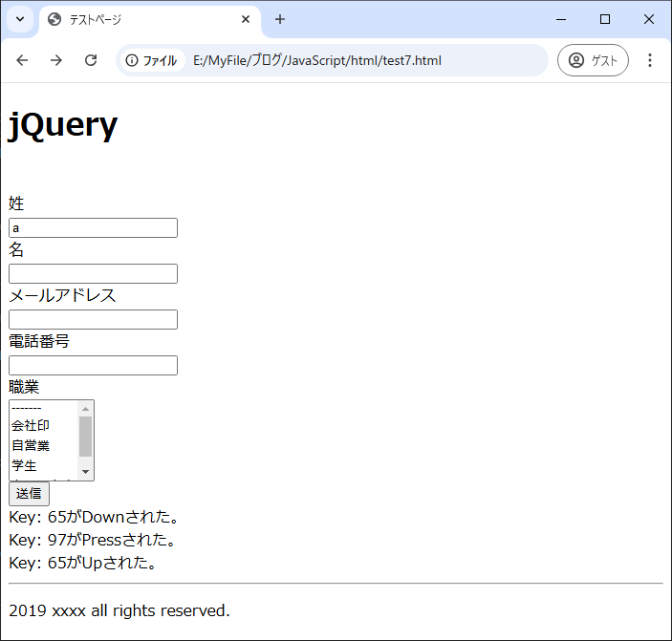This screenshot has width=672, height=641.
Task: Click the メールアドレス input field
Action: point(93,319)
